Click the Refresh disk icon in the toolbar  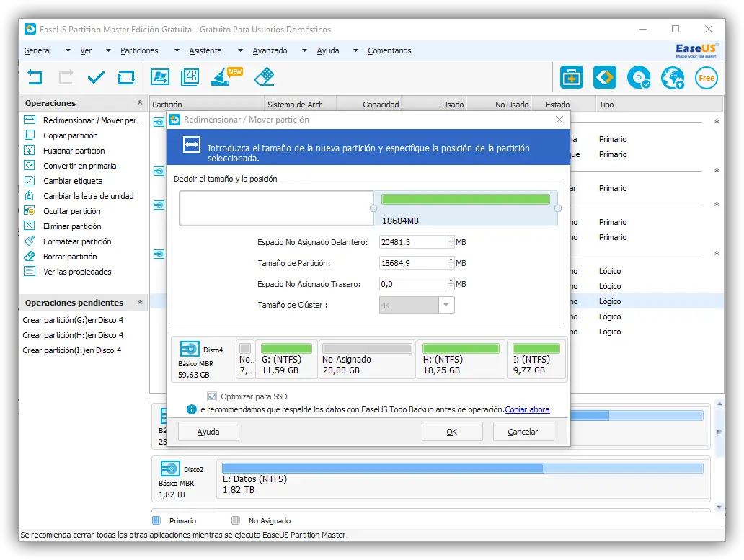pyautogui.click(x=126, y=77)
